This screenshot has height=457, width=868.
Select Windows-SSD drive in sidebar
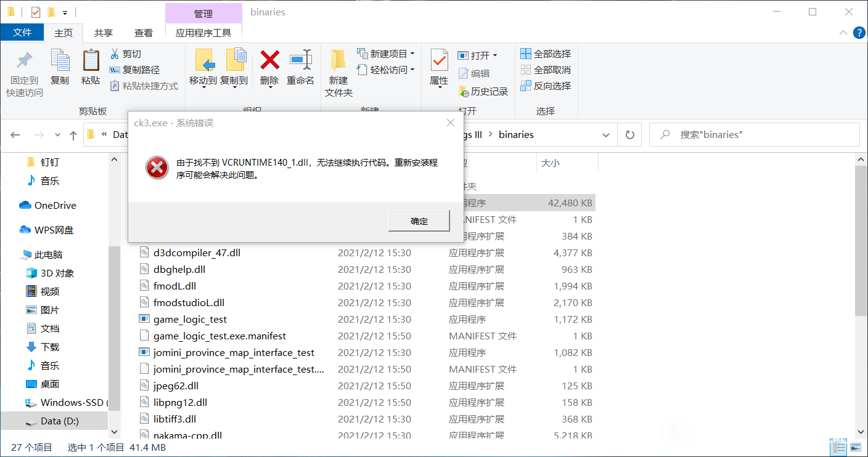67,402
